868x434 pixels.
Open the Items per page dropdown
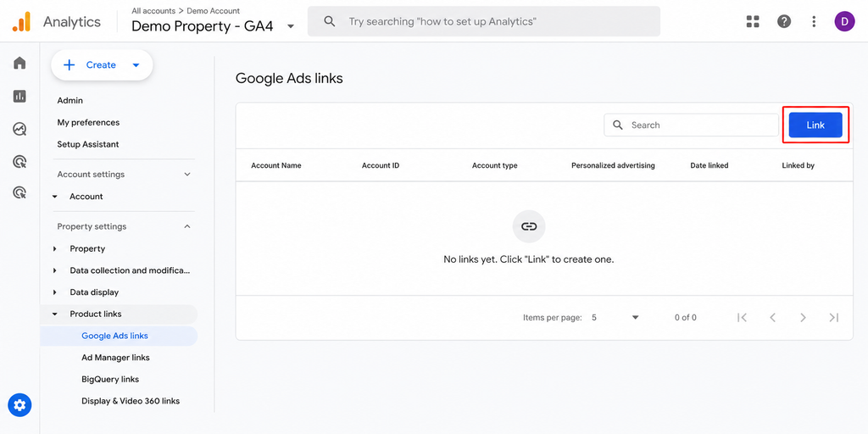coord(615,318)
